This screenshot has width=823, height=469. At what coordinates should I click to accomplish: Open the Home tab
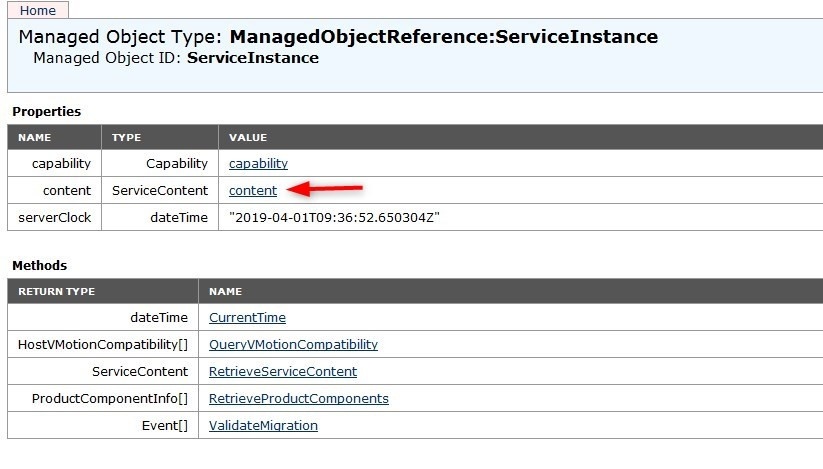pos(38,10)
